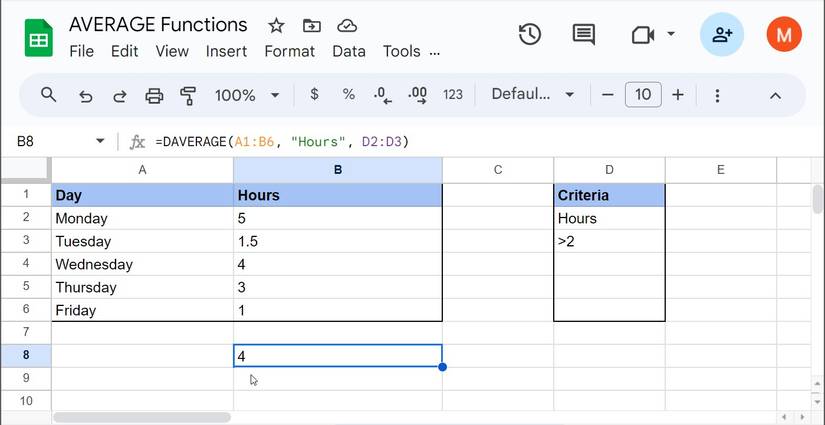Image resolution: width=825 pixels, height=425 pixels.
Task: Start a video call camera icon
Action: point(643,35)
